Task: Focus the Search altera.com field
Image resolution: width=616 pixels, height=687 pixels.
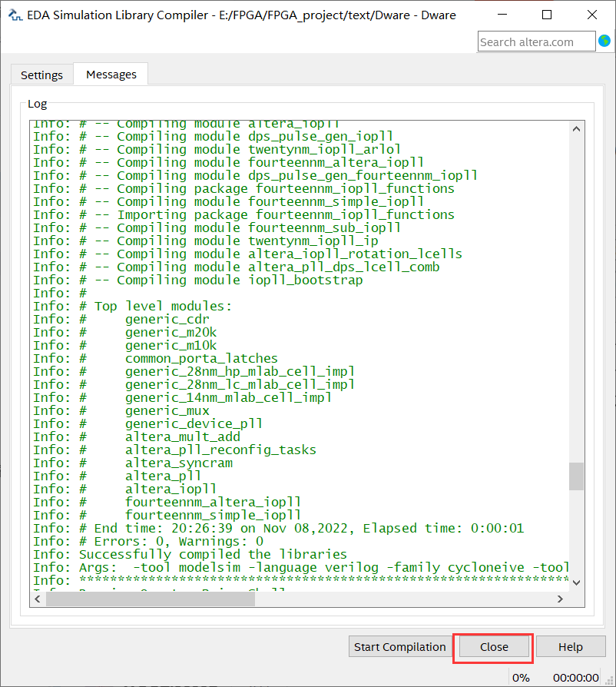Action: pyautogui.click(x=536, y=41)
